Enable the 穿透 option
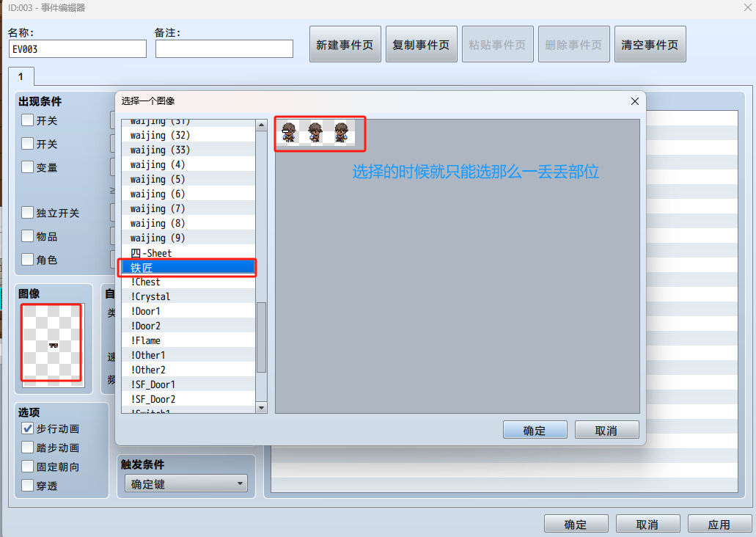The image size is (756, 537). coord(27,486)
